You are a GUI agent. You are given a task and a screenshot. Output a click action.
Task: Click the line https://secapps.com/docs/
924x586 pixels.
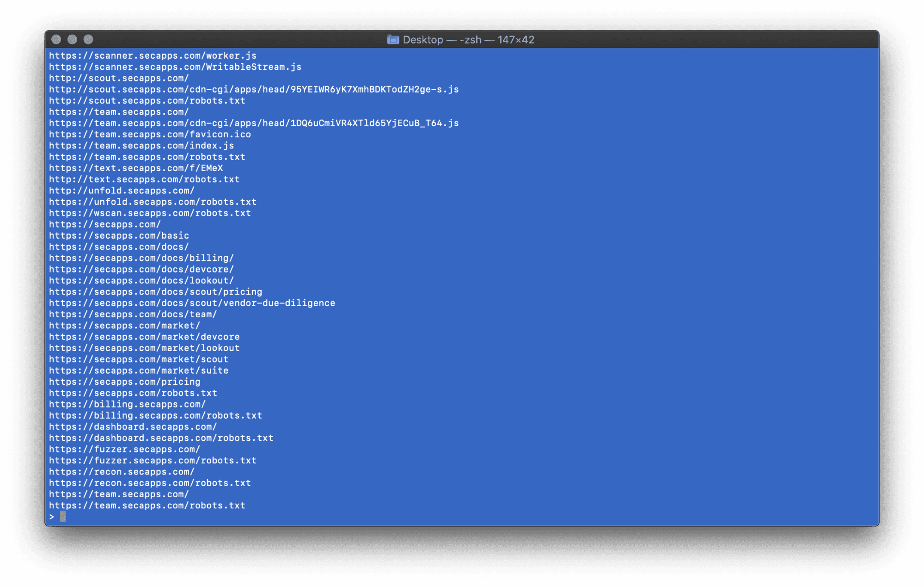click(x=119, y=247)
